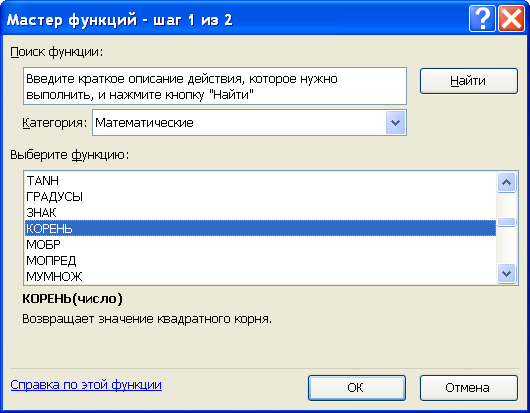Select МОПРЕД function entry
The width and height of the screenshot is (530, 413).
coord(260,260)
